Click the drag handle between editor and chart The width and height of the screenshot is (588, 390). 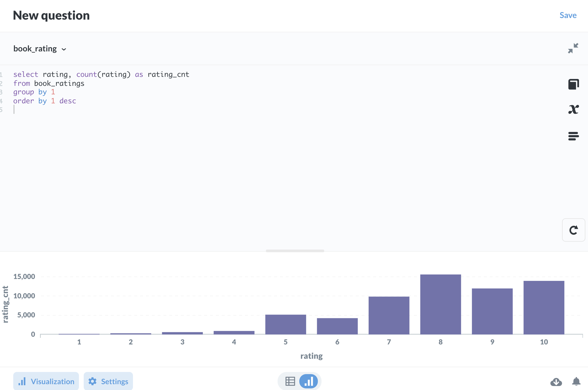click(295, 251)
